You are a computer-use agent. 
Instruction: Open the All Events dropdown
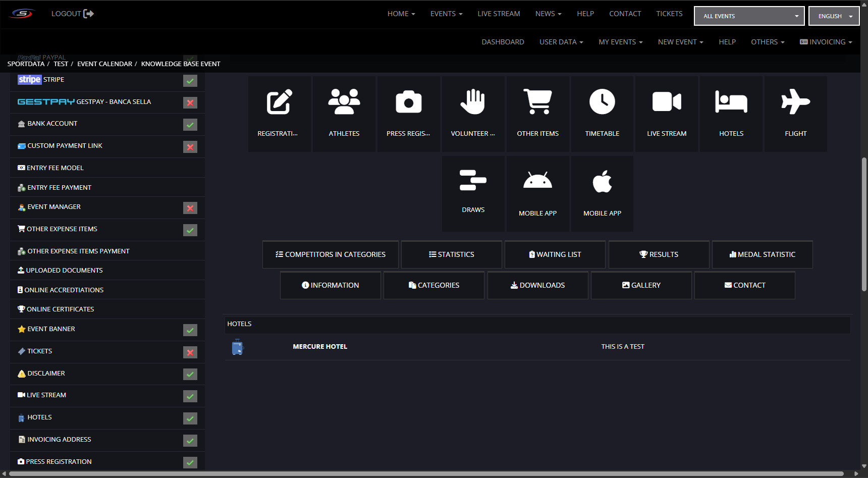click(x=749, y=16)
